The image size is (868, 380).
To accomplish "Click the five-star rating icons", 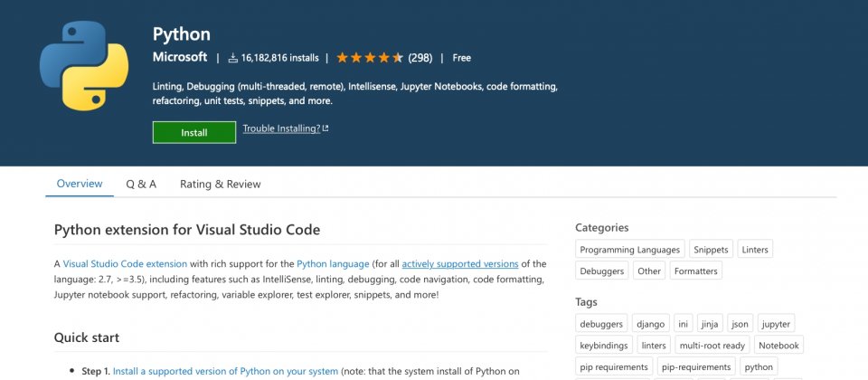I will pos(370,58).
